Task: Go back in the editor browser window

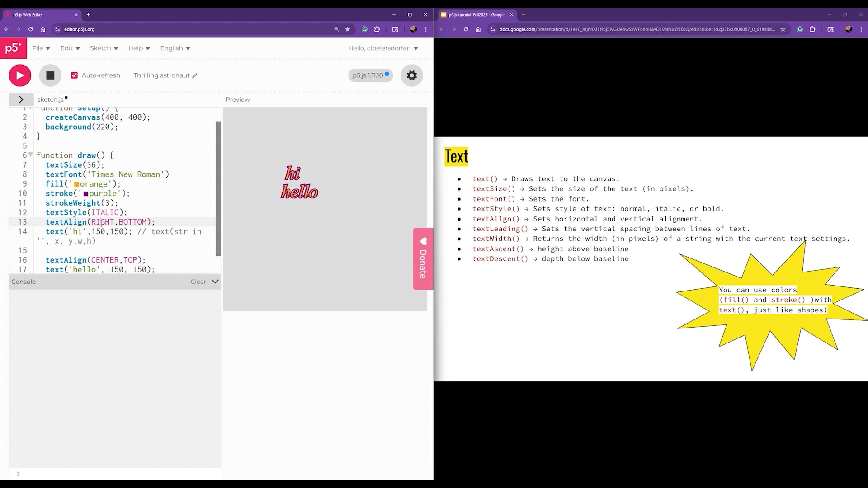Action: click(6, 29)
